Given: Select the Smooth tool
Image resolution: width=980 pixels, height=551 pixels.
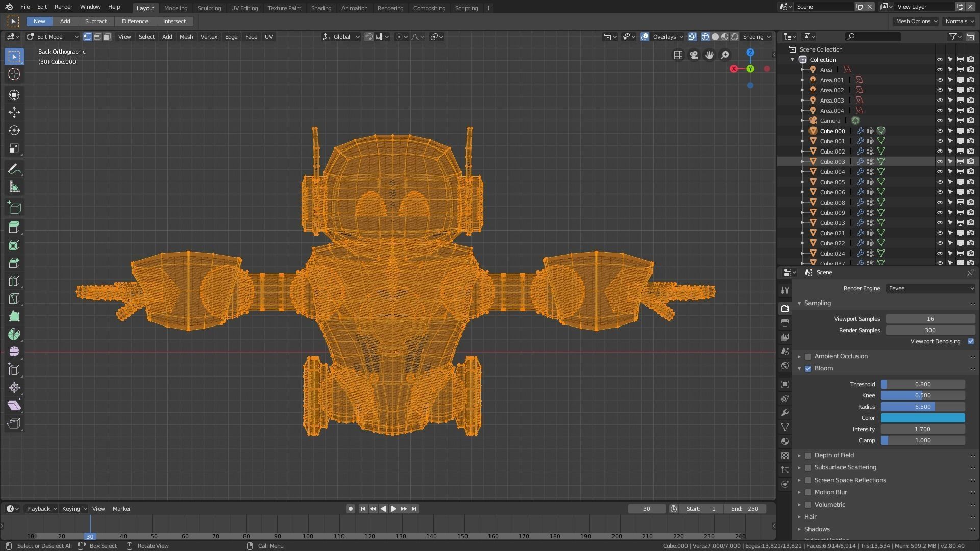Looking at the screenshot, I should click(x=14, y=352).
